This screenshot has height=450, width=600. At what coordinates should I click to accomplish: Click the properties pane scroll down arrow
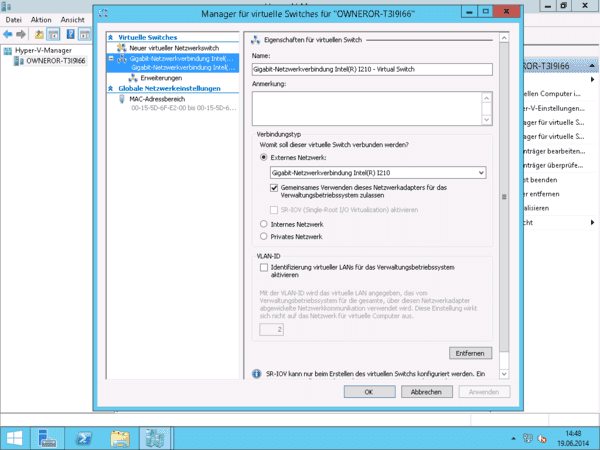(x=504, y=374)
